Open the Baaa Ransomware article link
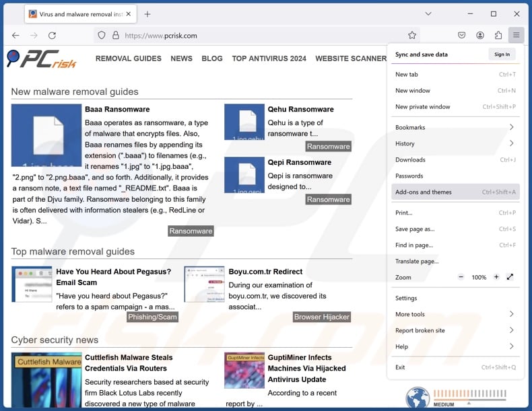The width and height of the screenshot is (532, 411). [x=117, y=109]
